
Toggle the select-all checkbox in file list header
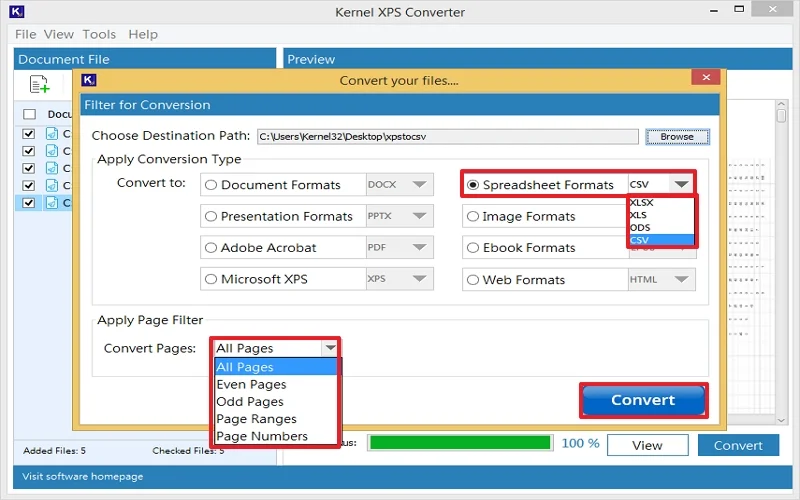pyautogui.click(x=29, y=114)
